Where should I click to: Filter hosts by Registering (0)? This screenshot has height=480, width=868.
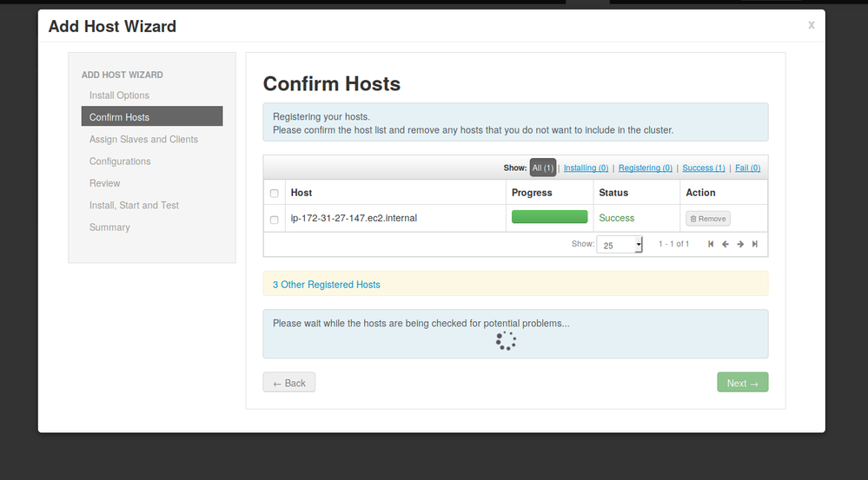645,168
